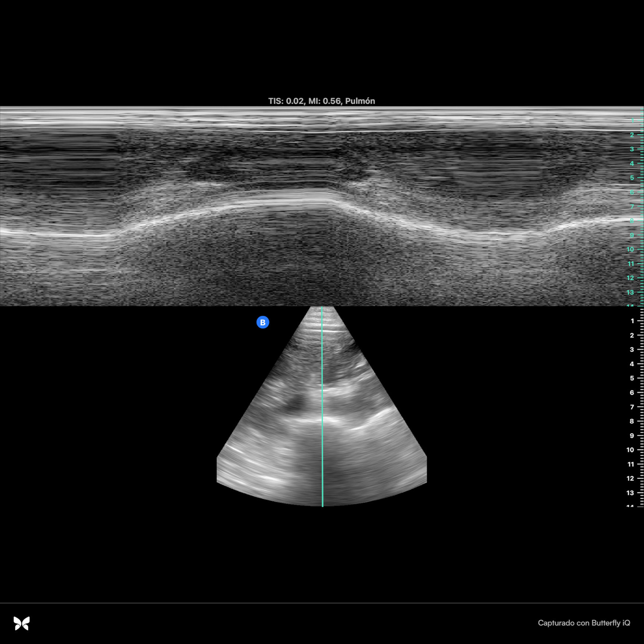The height and width of the screenshot is (644, 644).
Task: Click depth mark 1 on white B-mode scale
Action: (x=632, y=321)
